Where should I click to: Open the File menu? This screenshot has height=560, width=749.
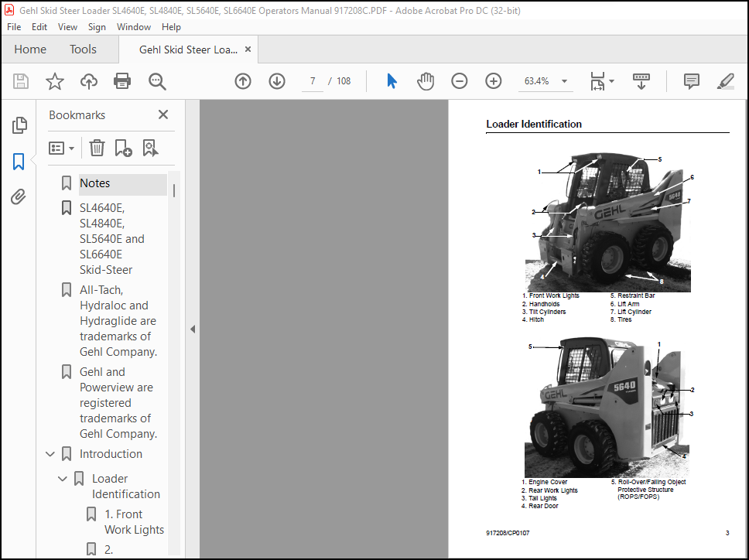(14, 27)
